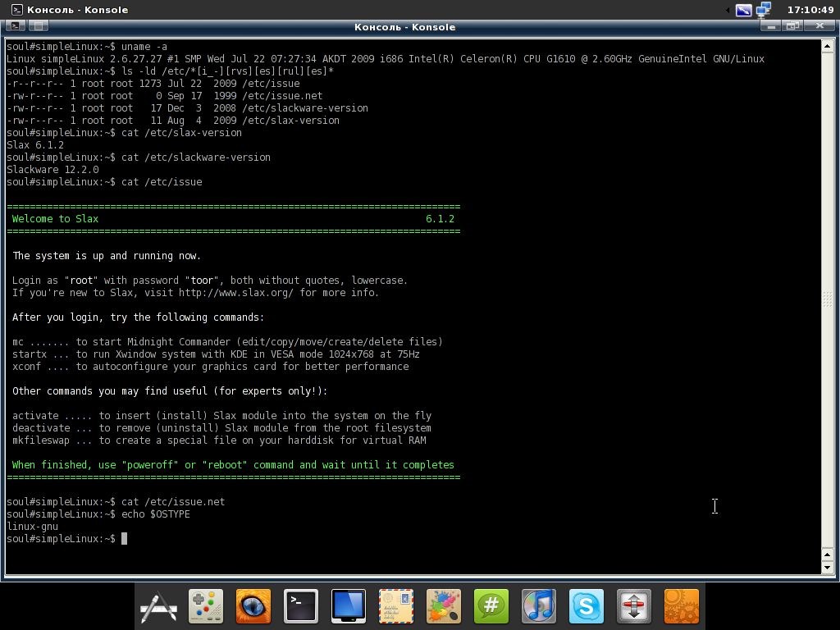Viewport: 840px width, 630px height.
Task: Open the network computers tray icon
Action: 764,10
